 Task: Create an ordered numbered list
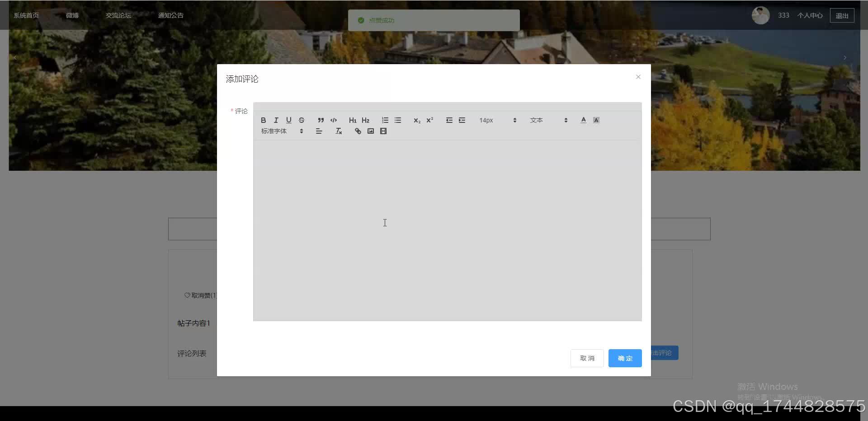click(x=385, y=120)
